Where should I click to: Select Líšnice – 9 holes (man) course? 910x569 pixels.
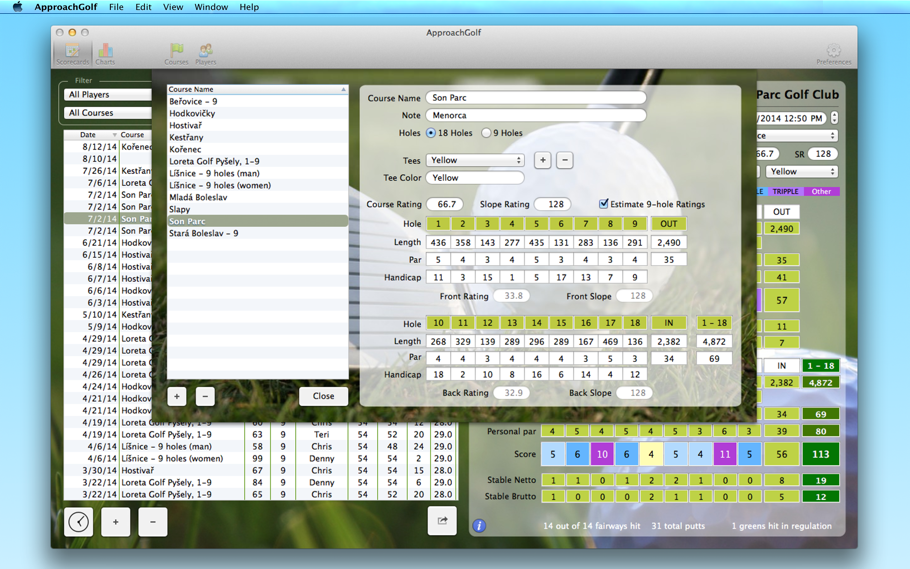click(258, 173)
